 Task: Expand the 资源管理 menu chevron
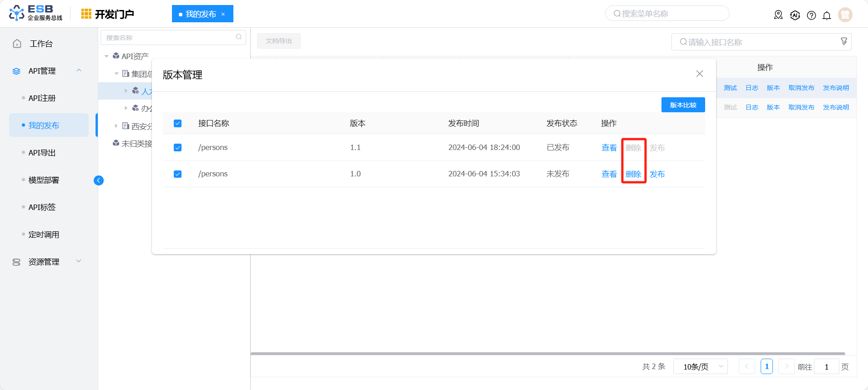pos(79,261)
